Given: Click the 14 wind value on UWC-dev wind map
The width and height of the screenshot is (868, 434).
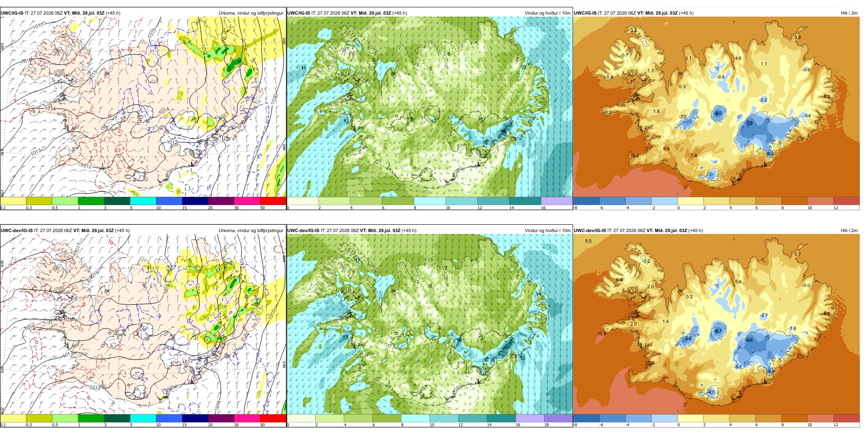Looking at the screenshot, I should (538, 294).
